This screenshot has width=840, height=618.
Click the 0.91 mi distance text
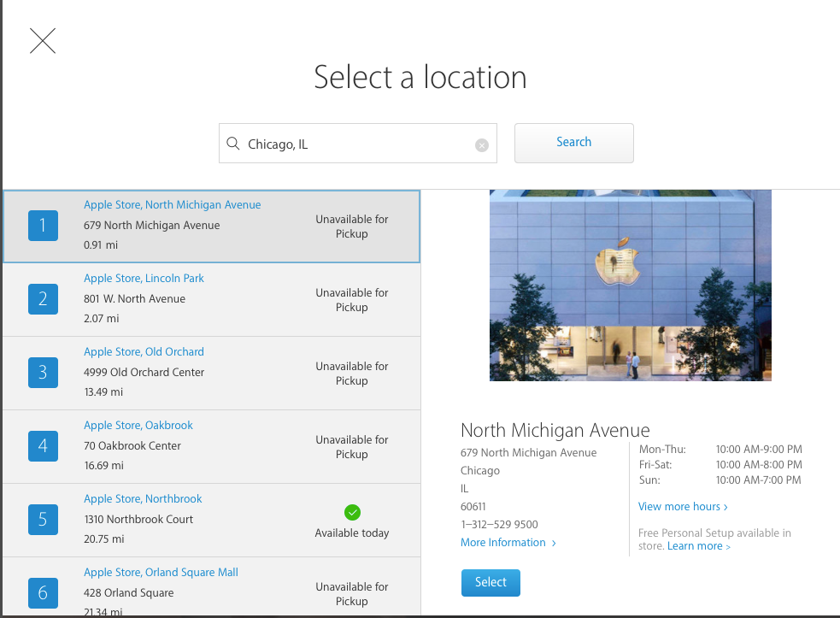pos(101,245)
